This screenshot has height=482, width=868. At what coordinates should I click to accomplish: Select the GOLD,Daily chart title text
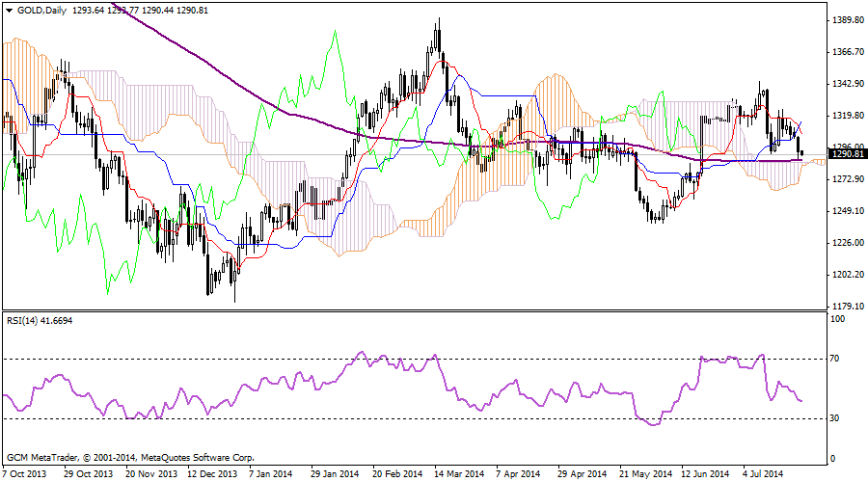click(x=41, y=10)
